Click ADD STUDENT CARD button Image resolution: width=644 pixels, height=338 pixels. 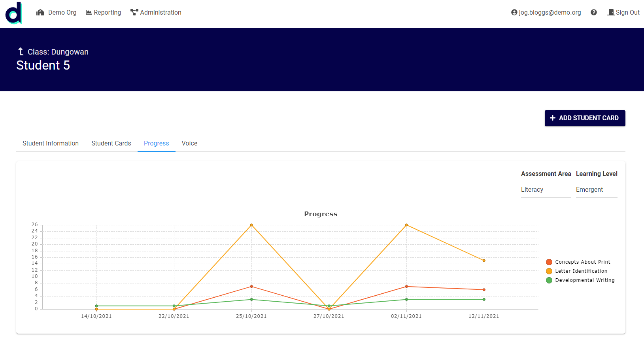point(585,118)
